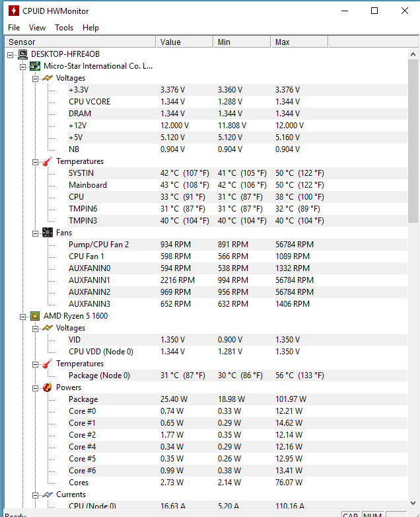Click the motherboard Voltages lightning icon
This screenshot has width=420, height=517.
coord(48,78)
